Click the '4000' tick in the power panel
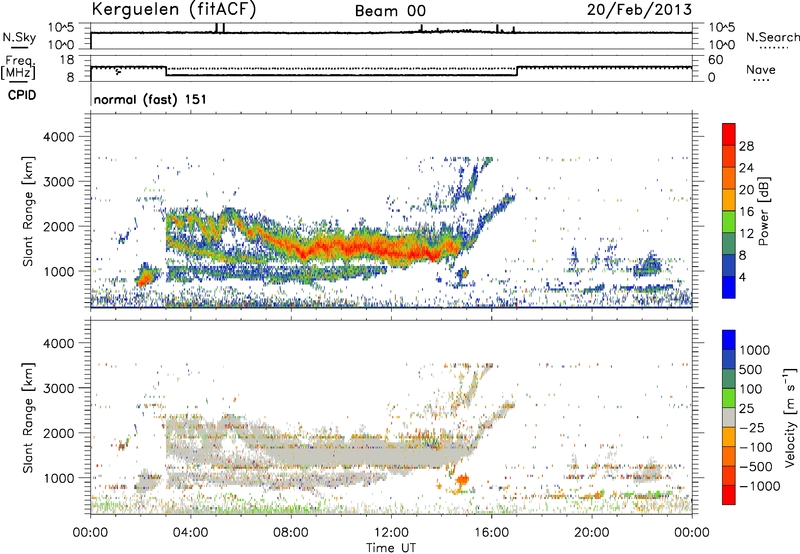The image size is (800, 554). coord(59,137)
